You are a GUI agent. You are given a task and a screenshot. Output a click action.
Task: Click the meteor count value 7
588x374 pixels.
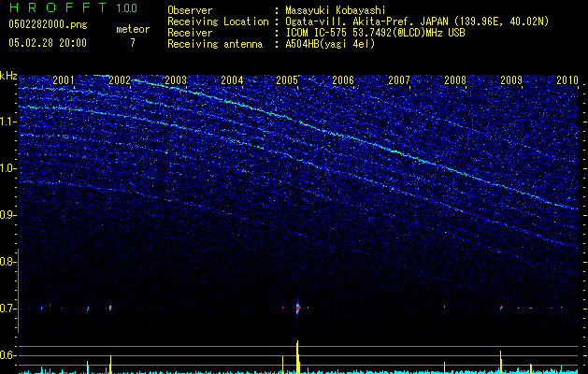tap(133, 43)
